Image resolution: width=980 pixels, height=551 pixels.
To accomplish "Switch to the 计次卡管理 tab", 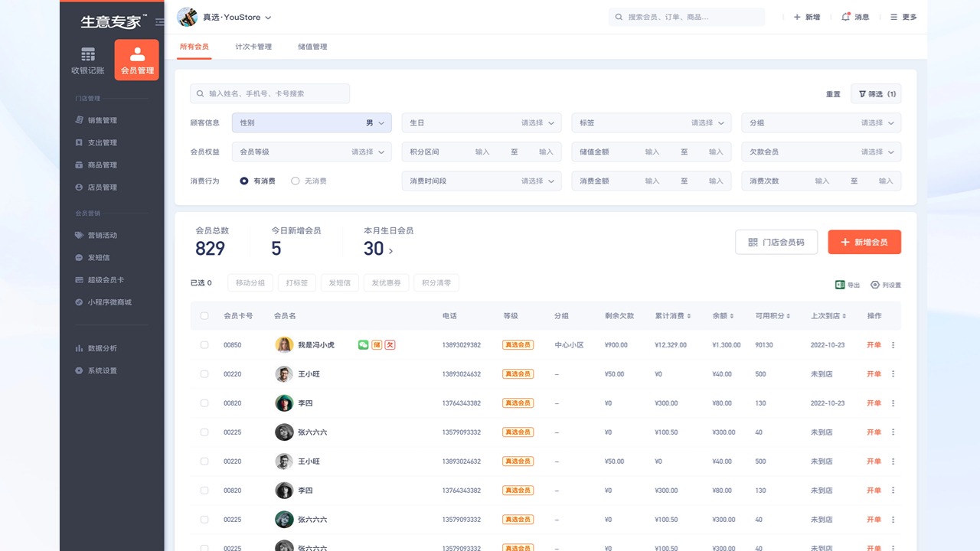I will (254, 46).
